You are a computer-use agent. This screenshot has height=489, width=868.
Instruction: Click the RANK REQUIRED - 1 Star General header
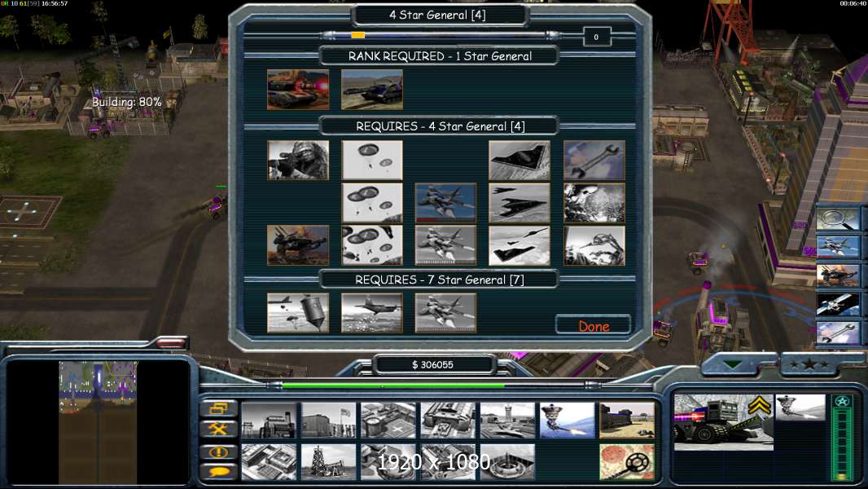440,56
